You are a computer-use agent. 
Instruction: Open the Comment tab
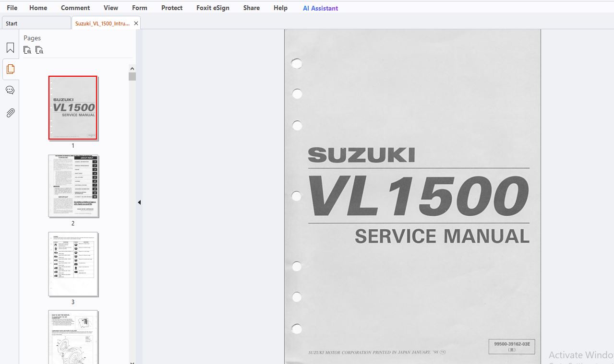click(x=75, y=8)
